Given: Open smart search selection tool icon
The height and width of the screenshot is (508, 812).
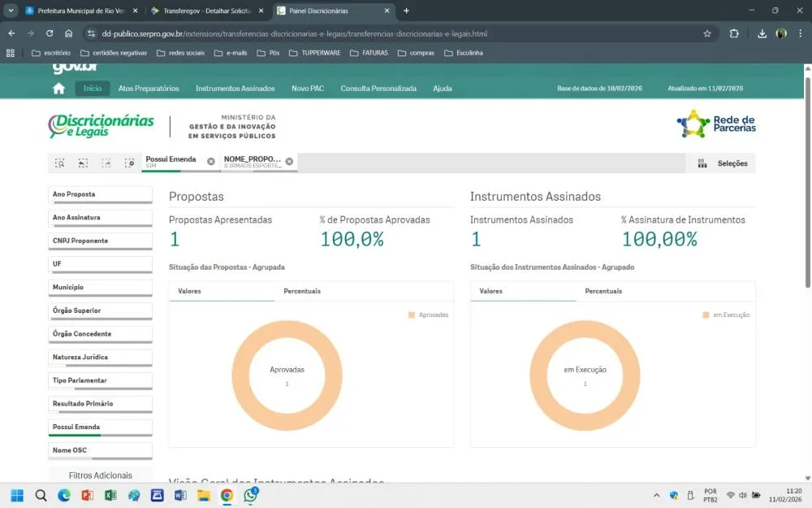Looking at the screenshot, I should tap(59, 163).
